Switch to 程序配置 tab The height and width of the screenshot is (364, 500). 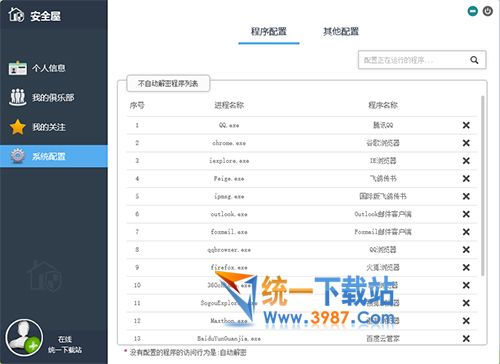pyautogui.click(x=269, y=32)
